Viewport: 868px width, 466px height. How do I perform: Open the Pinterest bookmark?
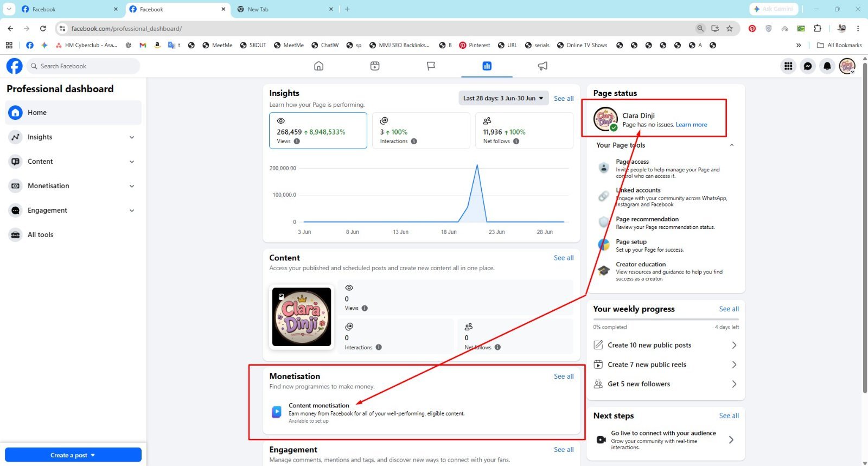474,45
